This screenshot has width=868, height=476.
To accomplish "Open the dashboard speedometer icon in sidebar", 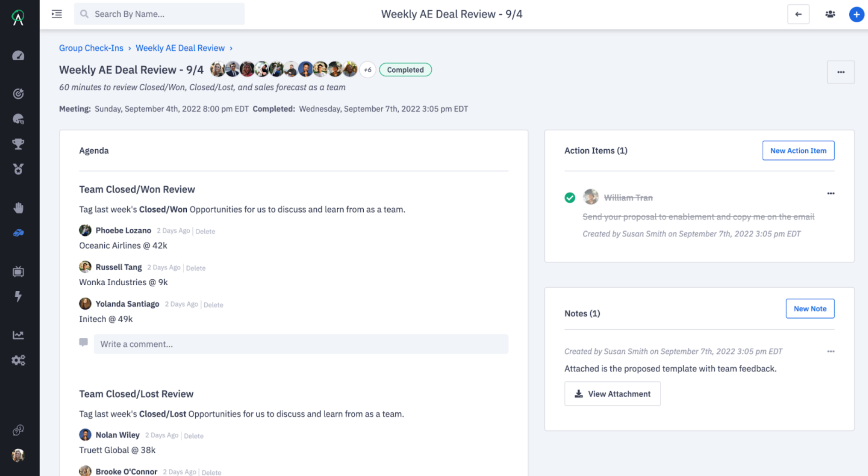I will 18,55.
